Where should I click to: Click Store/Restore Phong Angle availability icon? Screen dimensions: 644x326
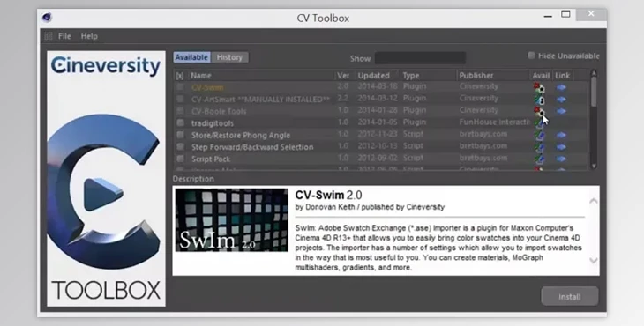point(538,135)
